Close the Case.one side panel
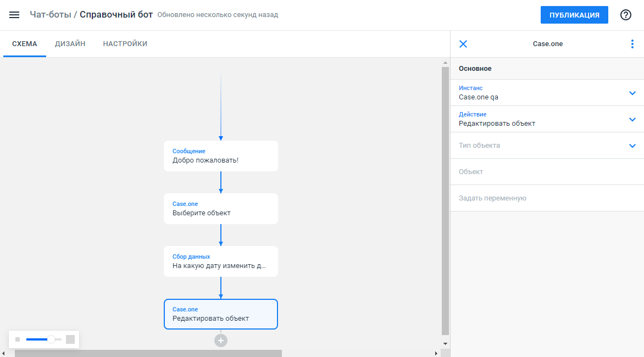 (463, 44)
